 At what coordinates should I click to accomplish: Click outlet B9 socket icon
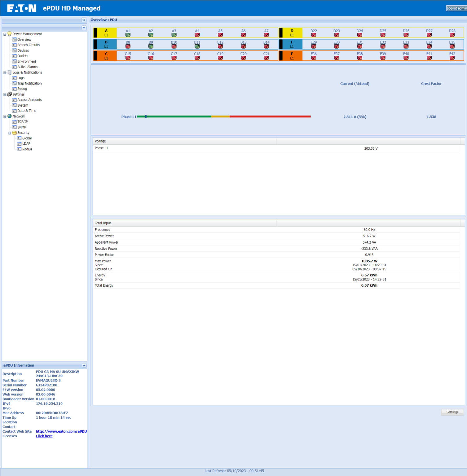(151, 46)
